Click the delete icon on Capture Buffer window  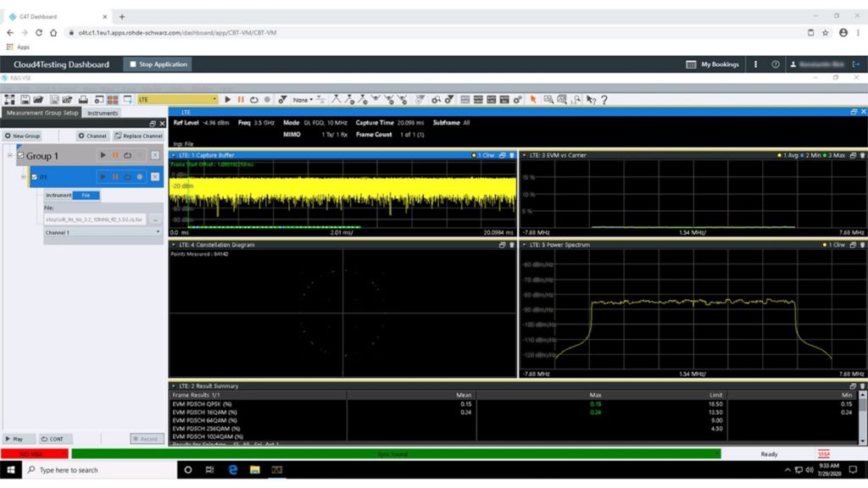511,155
